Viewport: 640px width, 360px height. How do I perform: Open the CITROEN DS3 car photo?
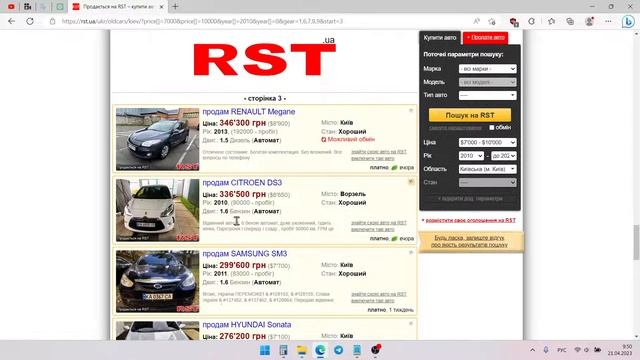point(158,210)
